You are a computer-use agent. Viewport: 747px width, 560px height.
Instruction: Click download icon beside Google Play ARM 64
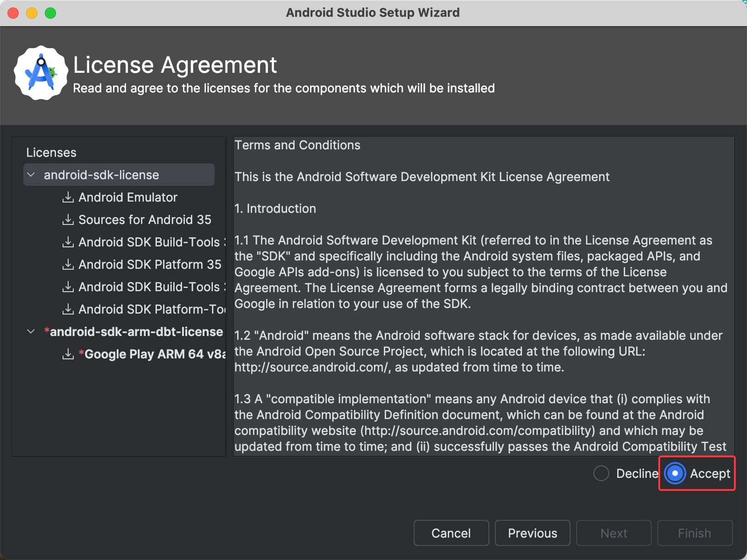[x=68, y=354]
